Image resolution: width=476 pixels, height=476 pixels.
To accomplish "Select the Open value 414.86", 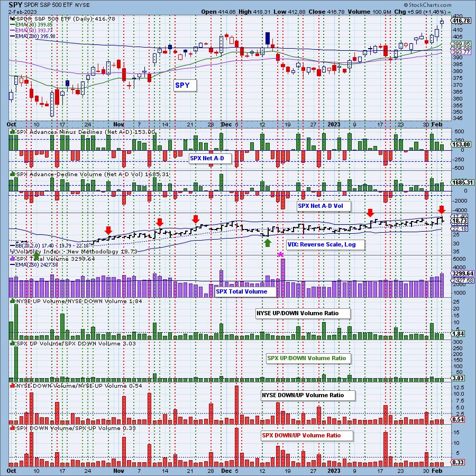I will pyautogui.click(x=226, y=12).
